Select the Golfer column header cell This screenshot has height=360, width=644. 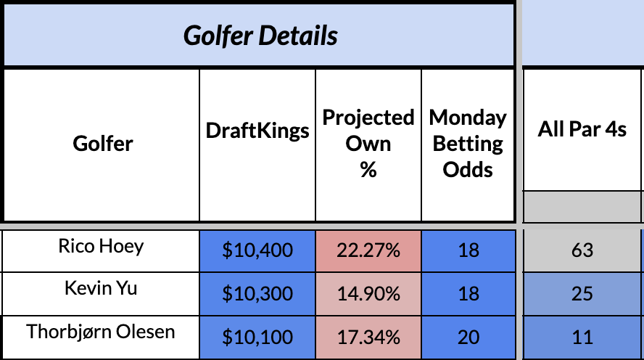[102, 144]
